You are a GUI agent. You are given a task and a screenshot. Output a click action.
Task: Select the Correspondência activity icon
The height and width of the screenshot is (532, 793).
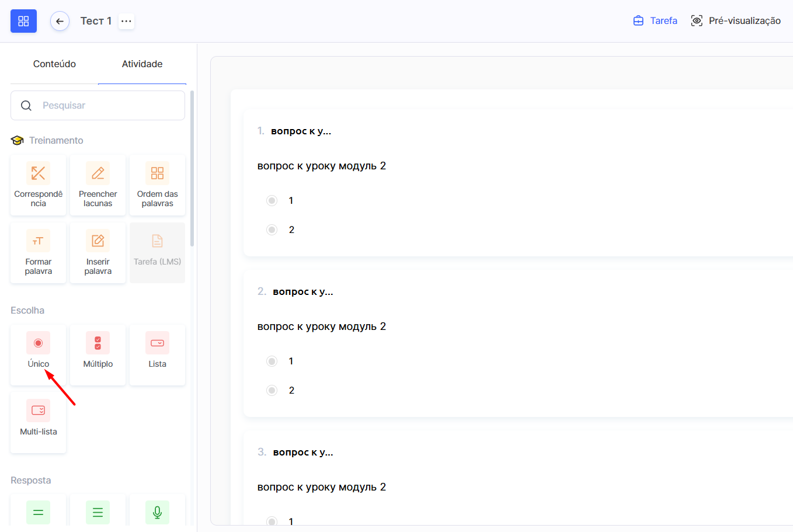(x=38, y=173)
